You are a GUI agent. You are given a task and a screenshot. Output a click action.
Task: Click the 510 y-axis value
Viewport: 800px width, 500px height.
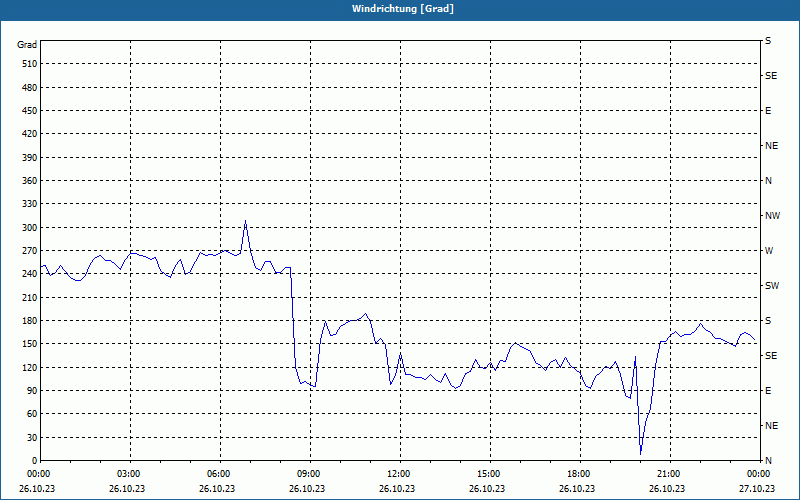point(30,64)
